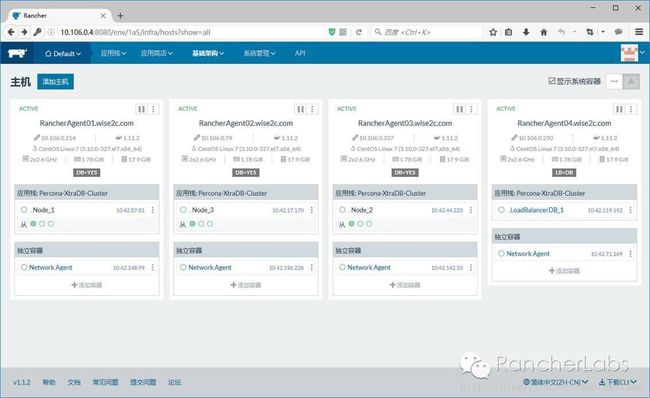Open actions menu for Network Agent 10.42.142.50
This screenshot has height=398, width=650.
coord(471,268)
